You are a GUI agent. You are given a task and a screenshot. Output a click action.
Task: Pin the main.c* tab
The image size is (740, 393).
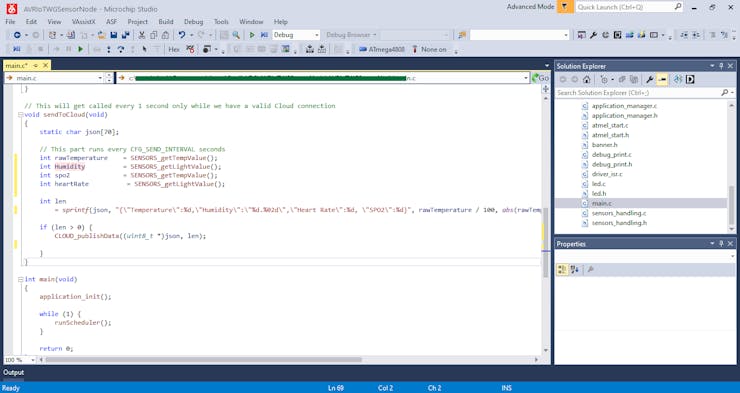point(35,66)
